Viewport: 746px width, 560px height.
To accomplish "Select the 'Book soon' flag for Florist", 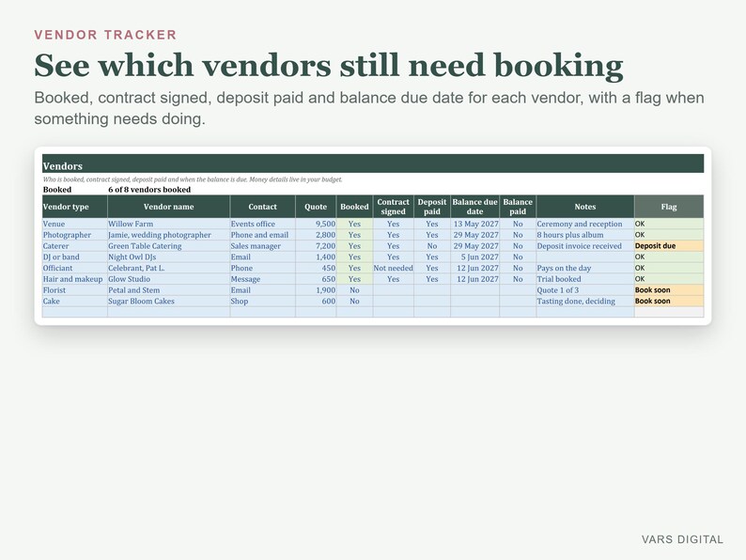I will point(669,289).
